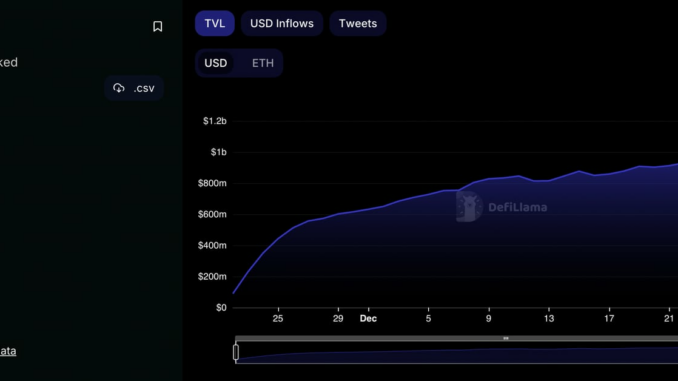The height and width of the screenshot is (381, 678).
Task: Enable the USD Inflows chart
Action: tap(282, 23)
